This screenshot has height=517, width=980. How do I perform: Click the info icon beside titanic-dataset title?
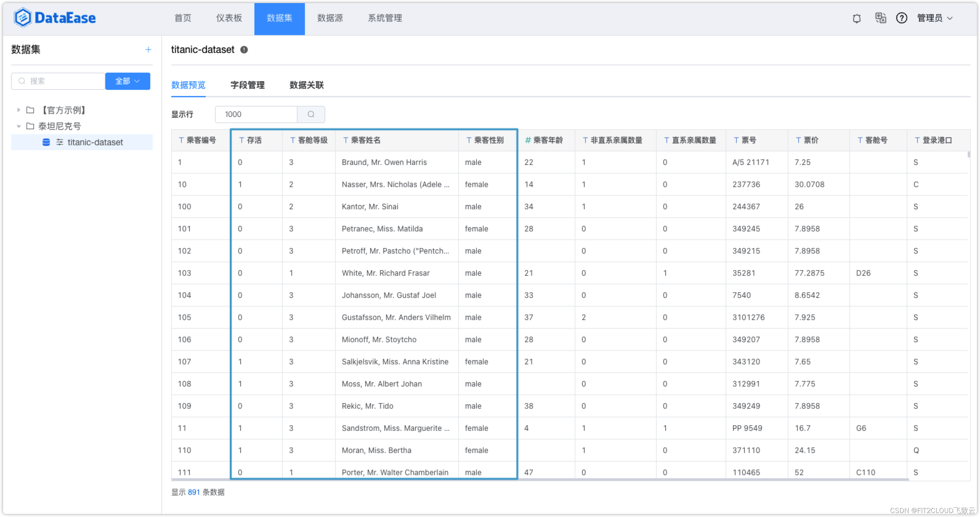point(244,50)
